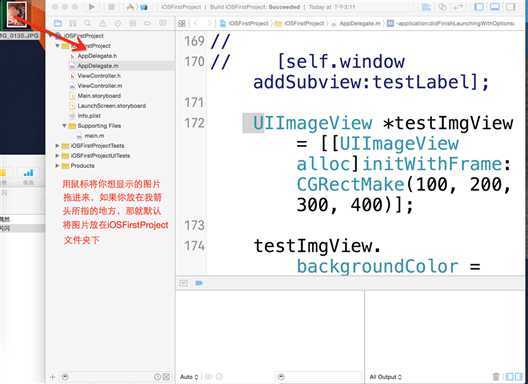Expand the Products group

pos(57,166)
